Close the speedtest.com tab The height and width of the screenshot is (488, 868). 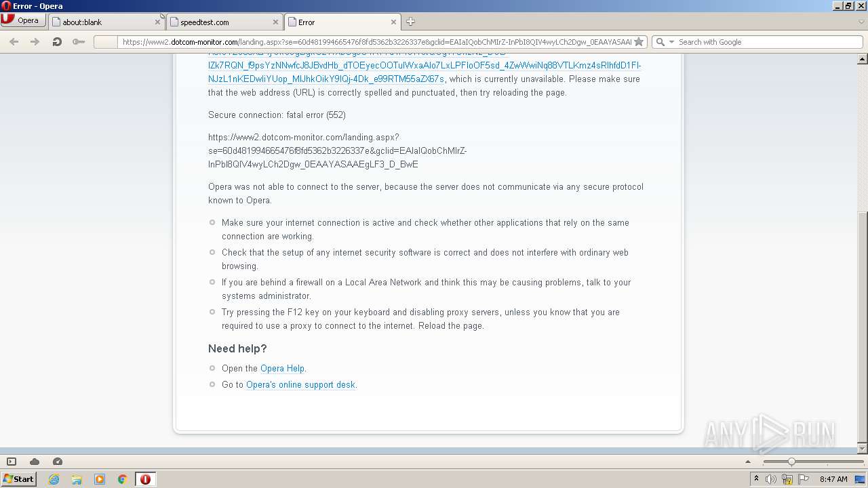(275, 22)
